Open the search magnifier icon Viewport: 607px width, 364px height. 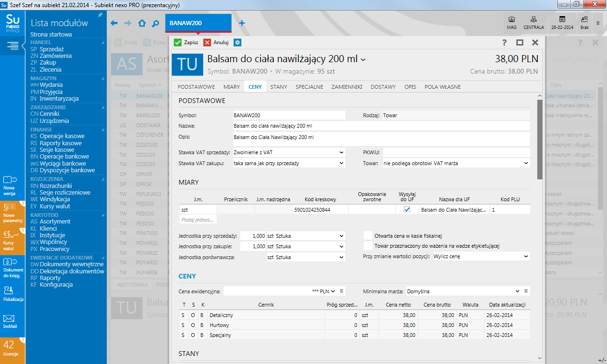click(156, 23)
